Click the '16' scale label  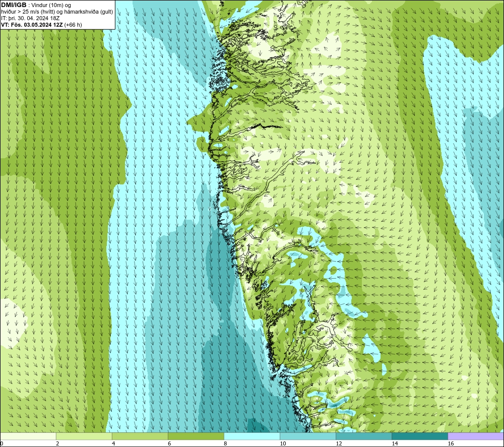[451, 443]
